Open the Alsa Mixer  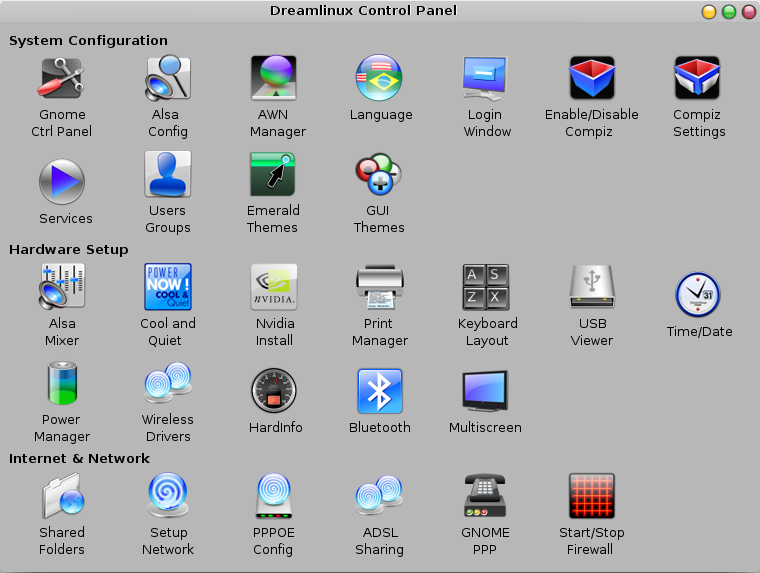pos(62,287)
